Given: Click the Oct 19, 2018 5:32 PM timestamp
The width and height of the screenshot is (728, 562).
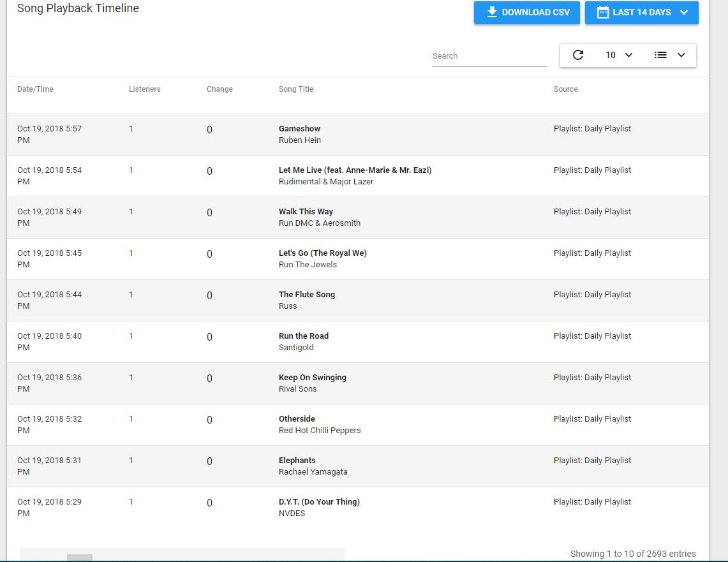Looking at the screenshot, I should click(49, 425).
